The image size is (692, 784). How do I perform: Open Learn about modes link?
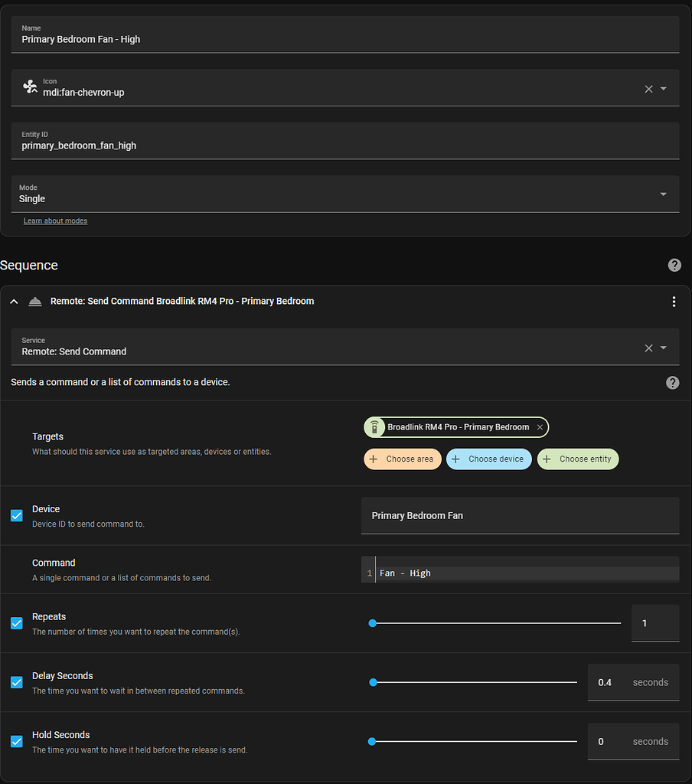(56, 220)
